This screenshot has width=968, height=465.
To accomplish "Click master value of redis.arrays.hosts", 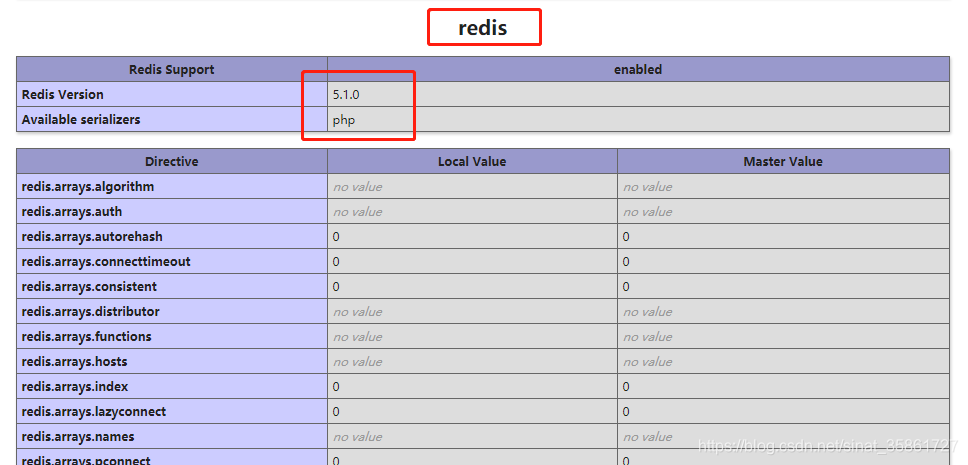I will (648, 361).
